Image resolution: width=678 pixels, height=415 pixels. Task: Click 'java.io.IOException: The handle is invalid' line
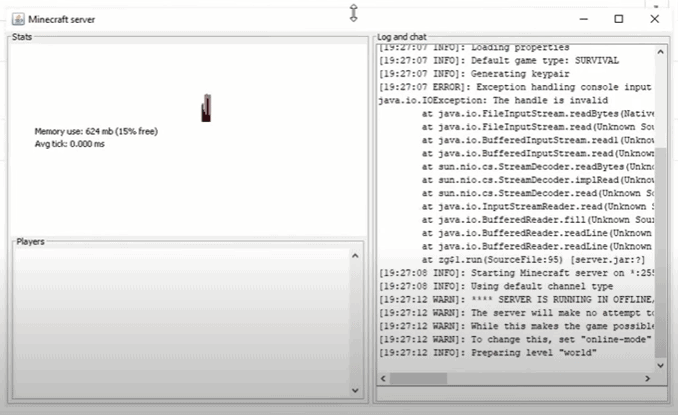[x=493, y=101]
